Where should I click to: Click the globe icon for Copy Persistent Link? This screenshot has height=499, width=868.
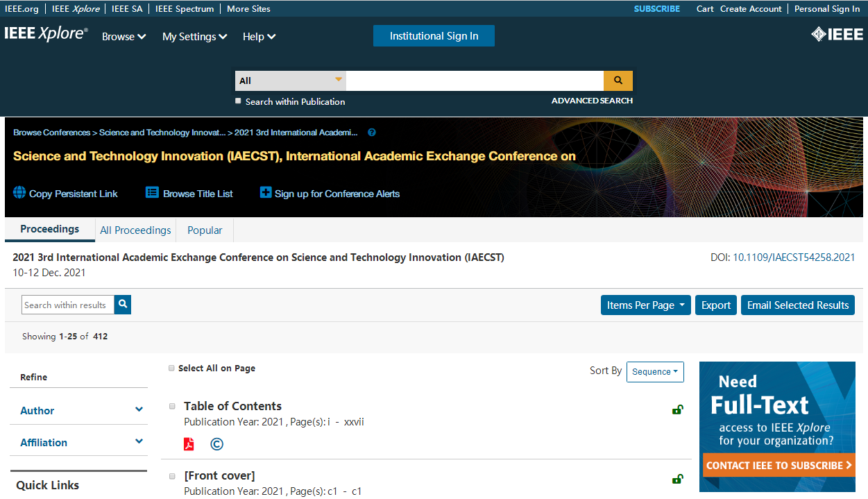[x=19, y=193]
